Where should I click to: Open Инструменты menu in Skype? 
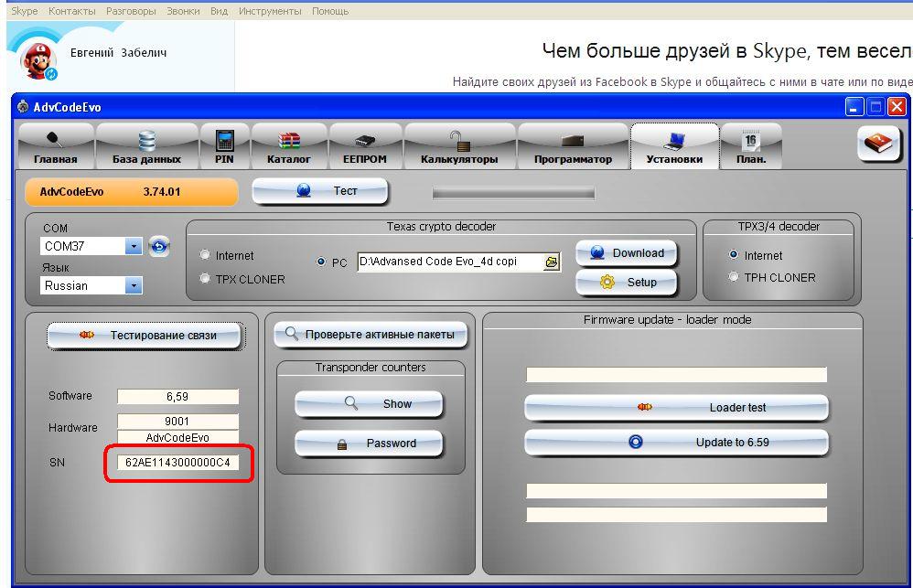pos(270,11)
